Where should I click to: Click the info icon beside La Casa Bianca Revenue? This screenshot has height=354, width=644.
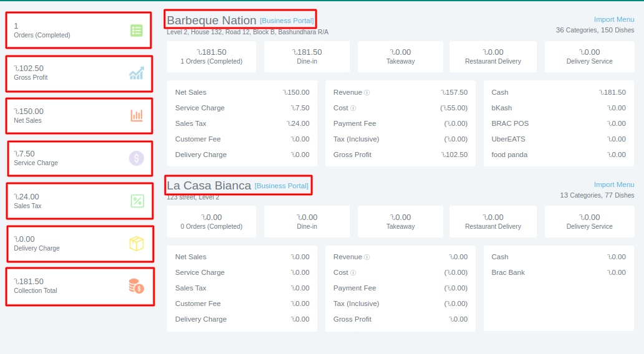367,257
